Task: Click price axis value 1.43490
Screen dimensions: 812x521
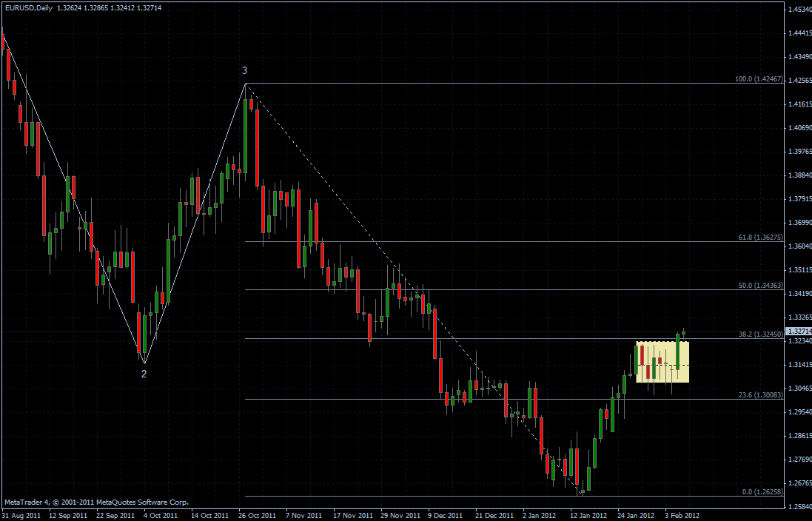Action: point(799,56)
